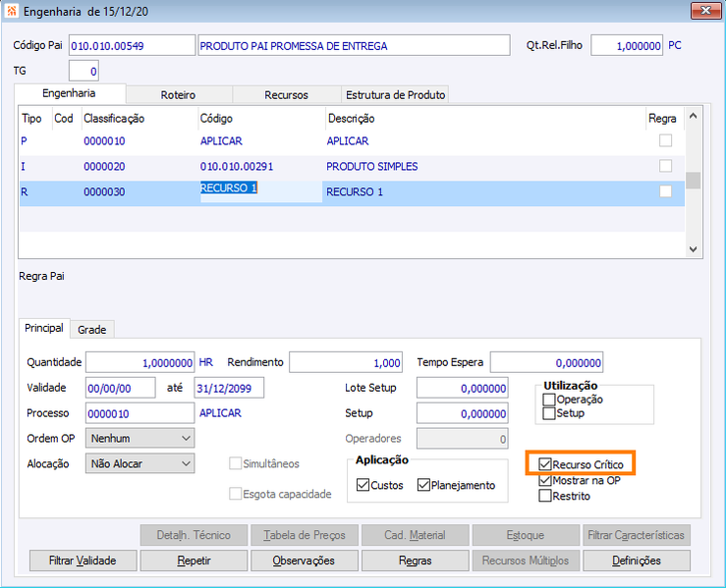Select the Grade sub-tab

click(x=91, y=329)
